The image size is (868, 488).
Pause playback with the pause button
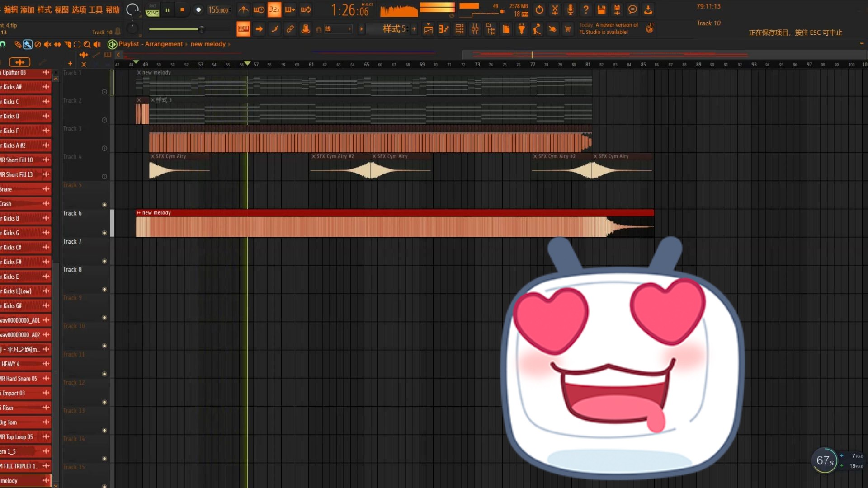167,10
